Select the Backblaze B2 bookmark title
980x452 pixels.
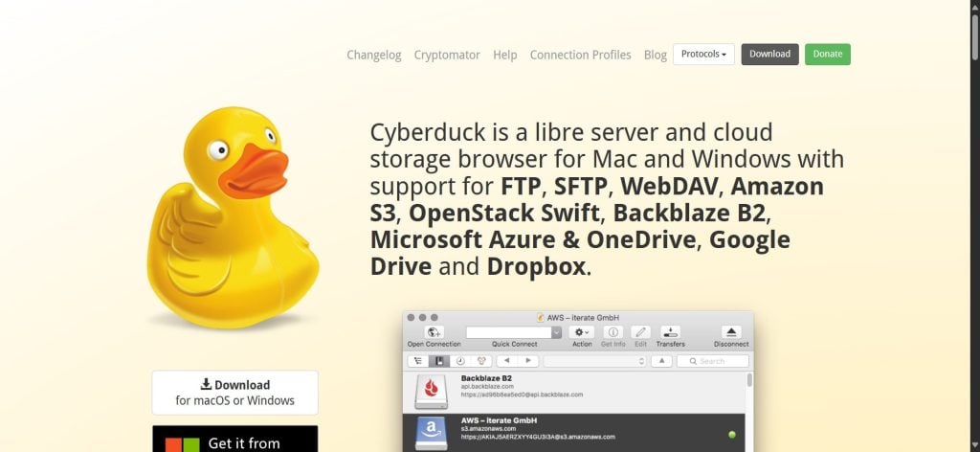coord(486,378)
